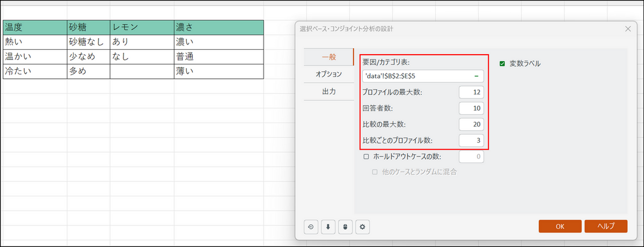
Task: Click the 回答者数 input field
Action: [472, 108]
